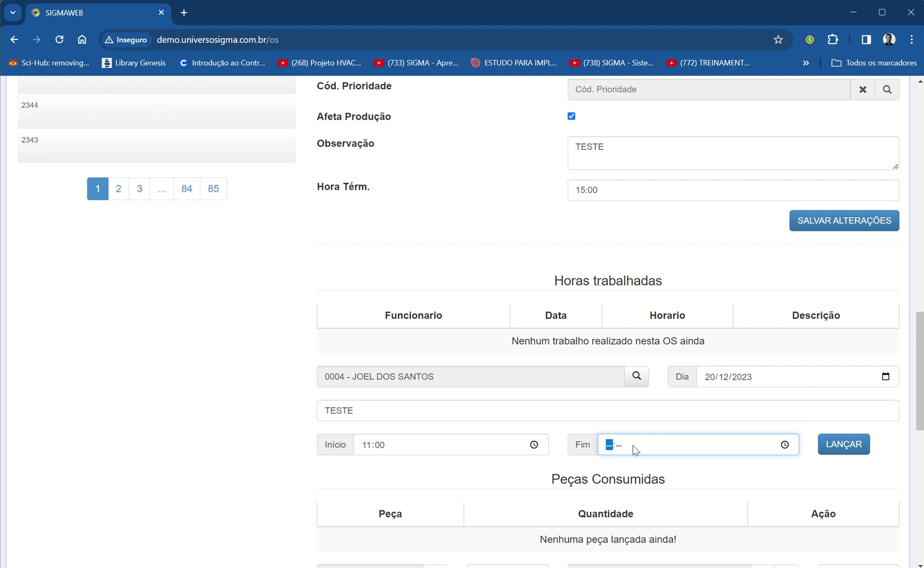Image resolution: width=924 pixels, height=568 pixels.
Task: Go to page 2 of the list
Action: [x=119, y=189]
